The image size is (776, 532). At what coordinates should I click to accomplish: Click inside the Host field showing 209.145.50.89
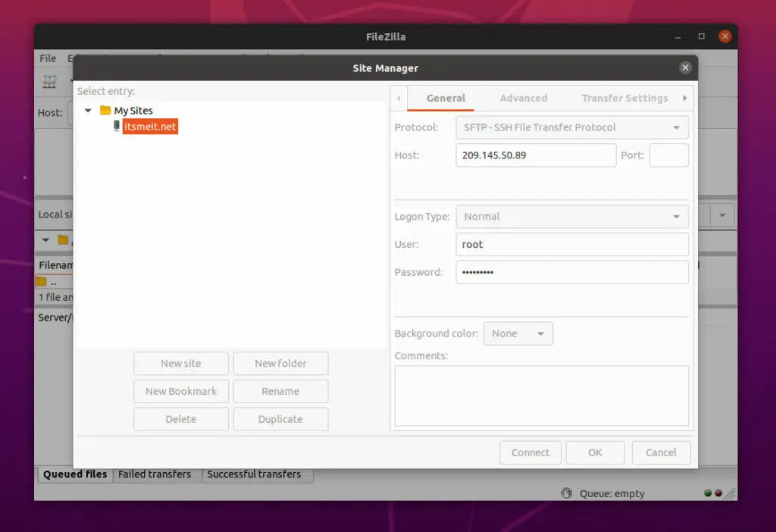click(x=535, y=155)
